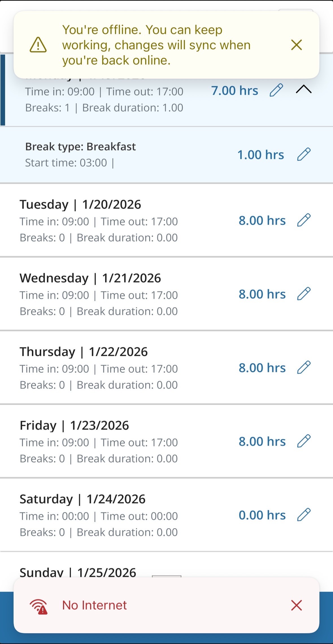
Task: Close the No Internet notification
Action: [297, 605]
